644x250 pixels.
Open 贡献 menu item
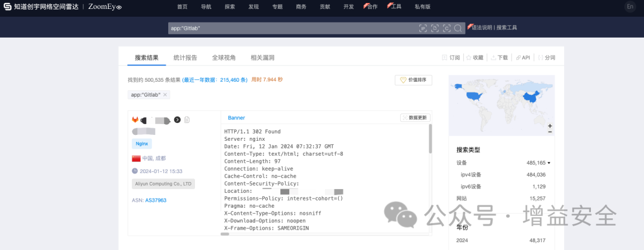click(x=325, y=7)
